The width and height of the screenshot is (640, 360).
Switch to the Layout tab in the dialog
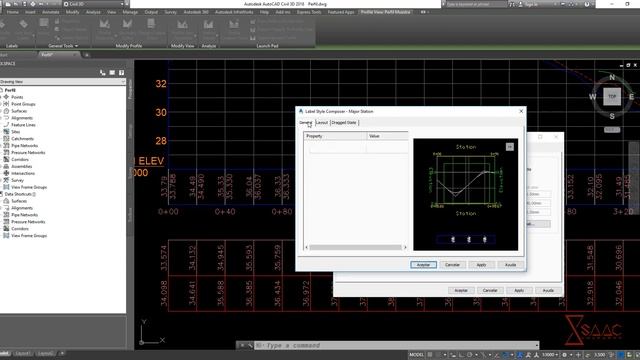pyautogui.click(x=322, y=122)
